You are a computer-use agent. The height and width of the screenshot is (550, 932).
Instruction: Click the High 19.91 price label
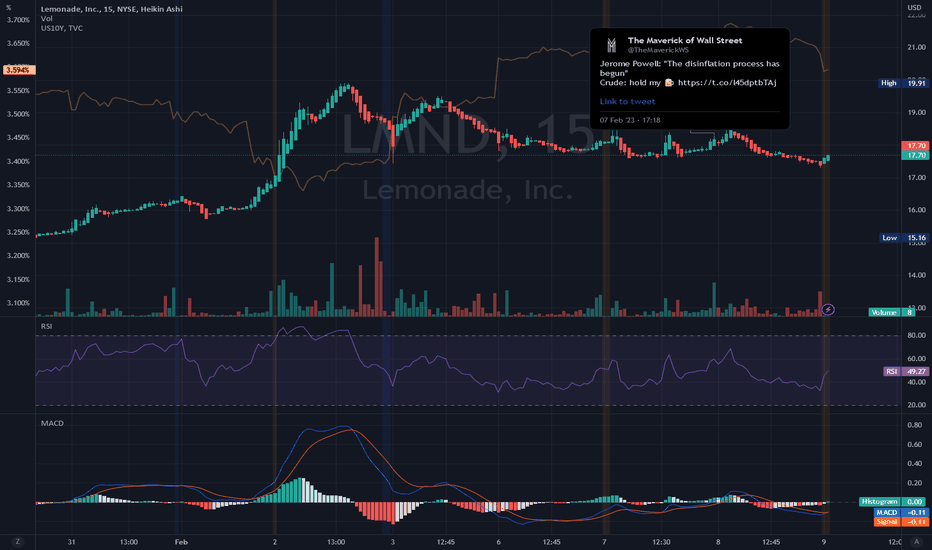coord(903,83)
